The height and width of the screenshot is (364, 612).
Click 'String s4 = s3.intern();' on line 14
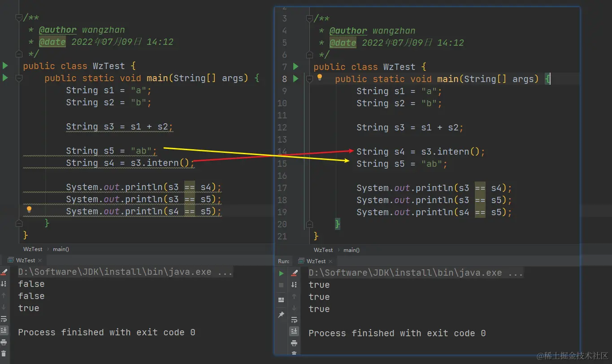421,152
